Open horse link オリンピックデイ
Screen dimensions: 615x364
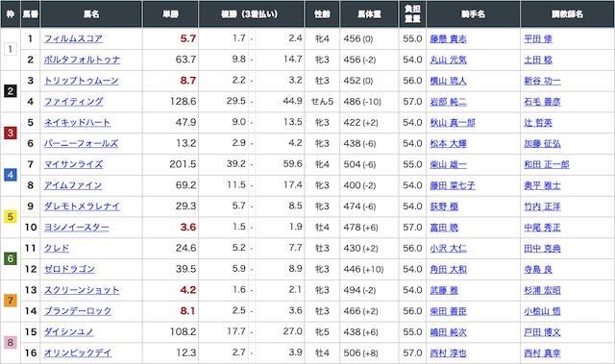(78, 353)
